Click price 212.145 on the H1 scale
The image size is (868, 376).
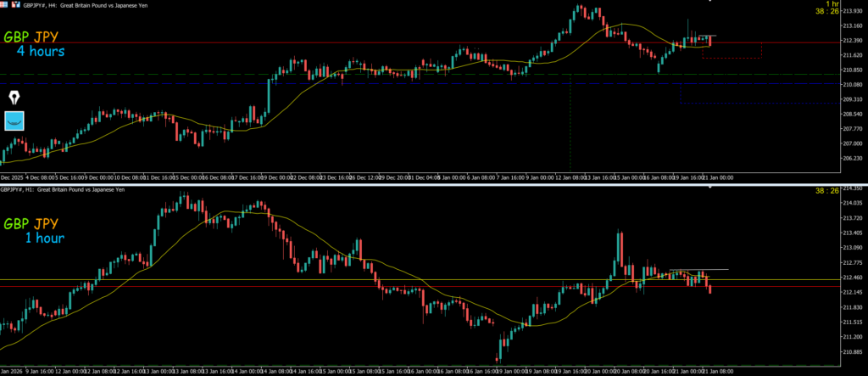pos(853,292)
